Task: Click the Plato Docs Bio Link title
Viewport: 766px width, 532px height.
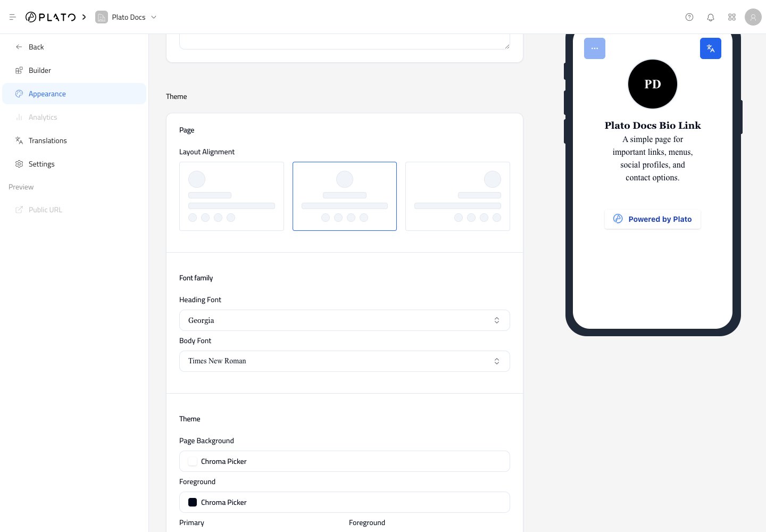Action: point(653,126)
